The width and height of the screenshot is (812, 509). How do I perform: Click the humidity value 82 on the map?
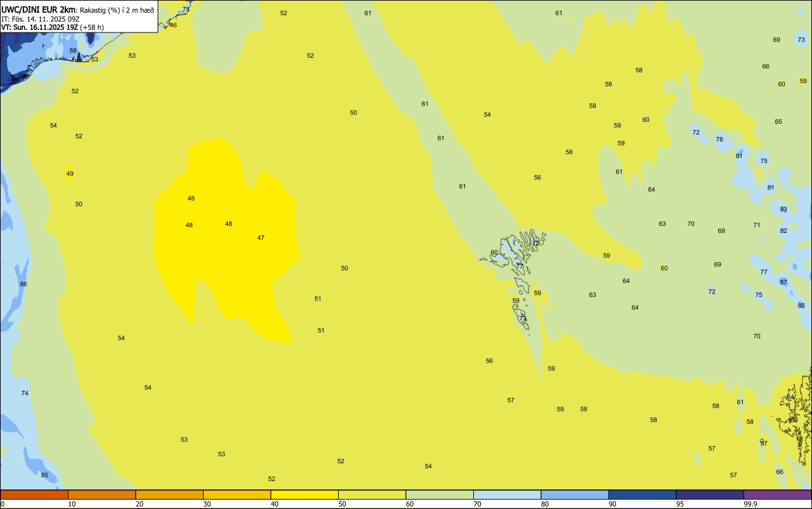783,231
